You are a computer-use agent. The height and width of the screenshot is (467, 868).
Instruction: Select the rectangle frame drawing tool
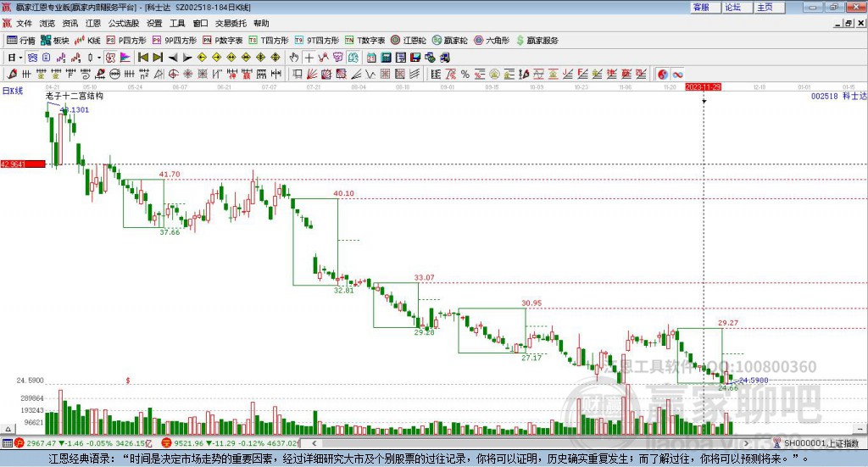298,74
